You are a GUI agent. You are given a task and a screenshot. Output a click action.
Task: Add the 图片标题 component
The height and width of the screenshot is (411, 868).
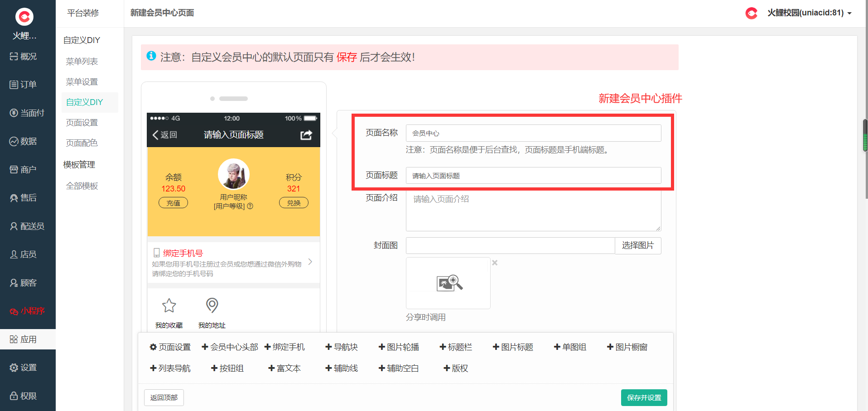[x=513, y=347]
